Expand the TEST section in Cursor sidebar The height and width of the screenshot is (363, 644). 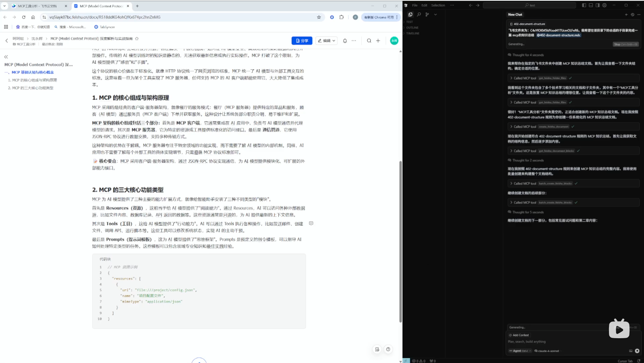pos(409,22)
